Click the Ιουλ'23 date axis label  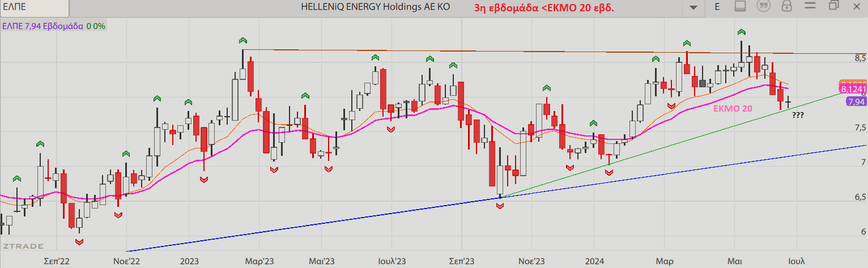coord(392,262)
